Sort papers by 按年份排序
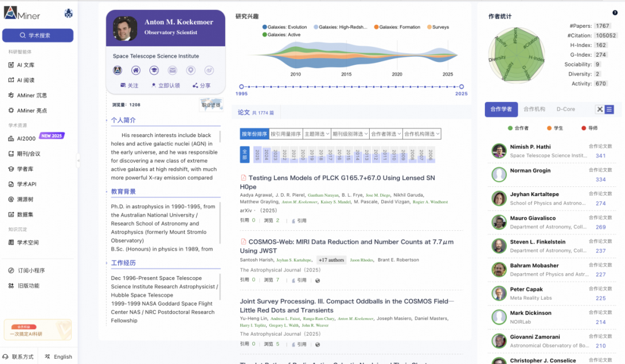This screenshot has width=625, height=364. [254, 134]
